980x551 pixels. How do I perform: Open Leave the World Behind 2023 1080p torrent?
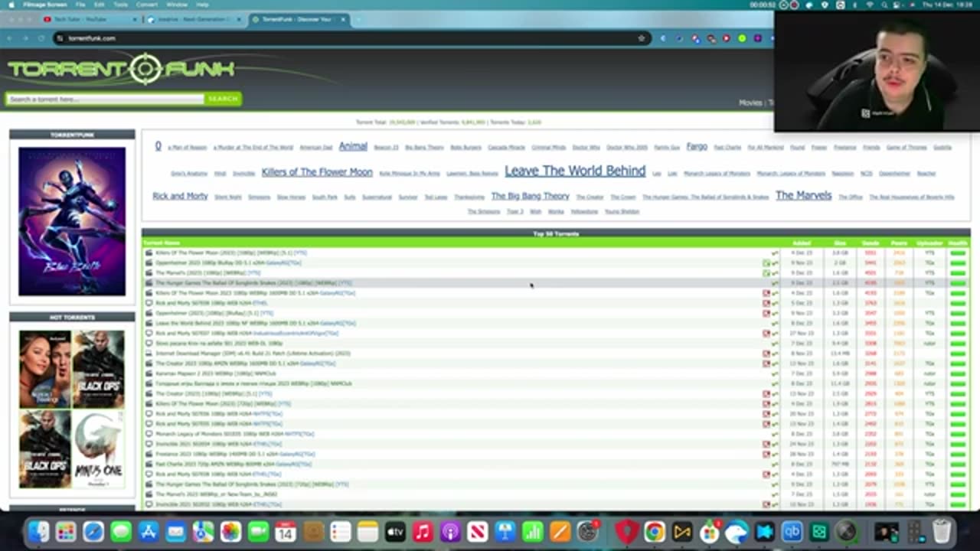[256, 323]
